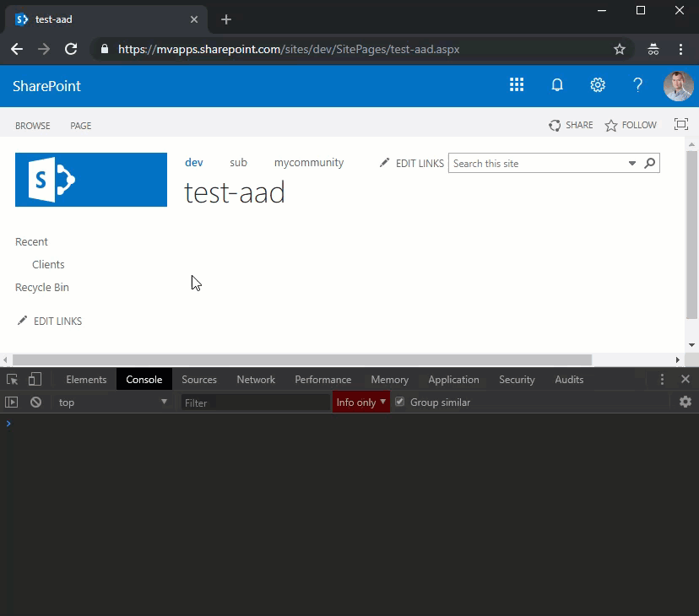The width and height of the screenshot is (699, 616).
Task: Switch to the Console DevTools tab
Action: (x=144, y=380)
